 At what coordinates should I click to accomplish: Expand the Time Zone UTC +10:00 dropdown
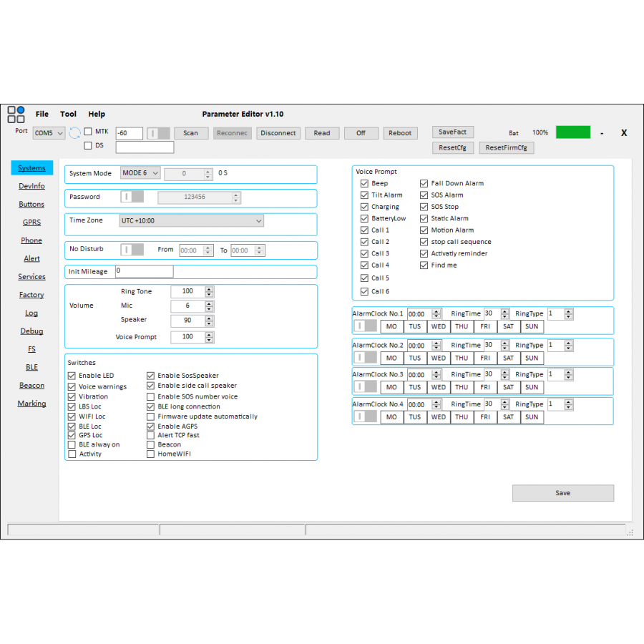pos(191,221)
